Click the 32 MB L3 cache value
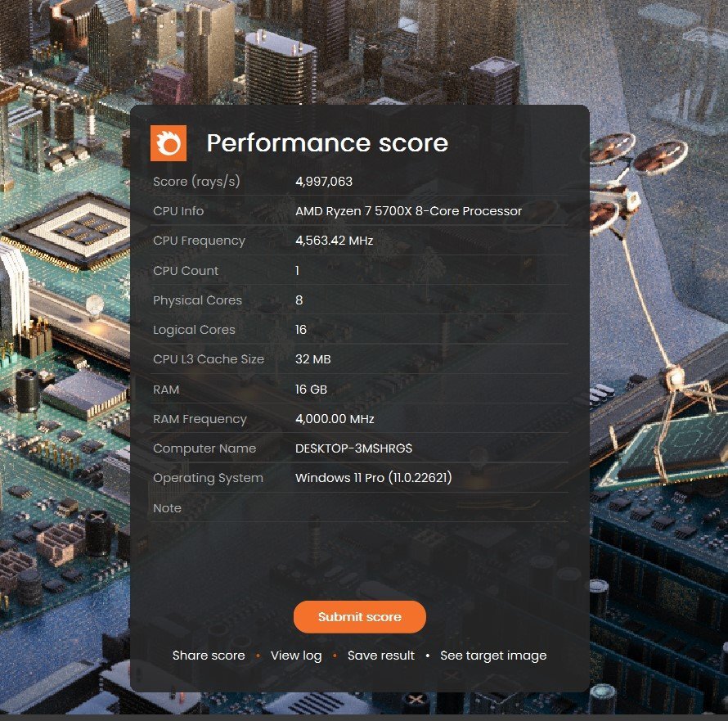This screenshot has height=721, width=728. pyautogui.click(x=313, y=359)
